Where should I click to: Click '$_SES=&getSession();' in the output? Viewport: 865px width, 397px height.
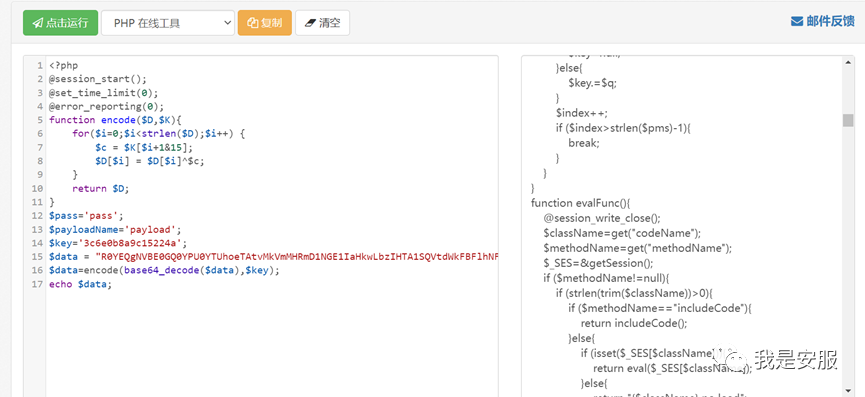click(x=598, y=263)
